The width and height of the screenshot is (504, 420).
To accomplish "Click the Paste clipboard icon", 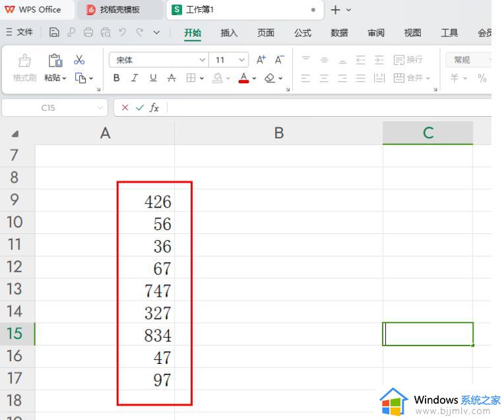I will click(55, 61).
